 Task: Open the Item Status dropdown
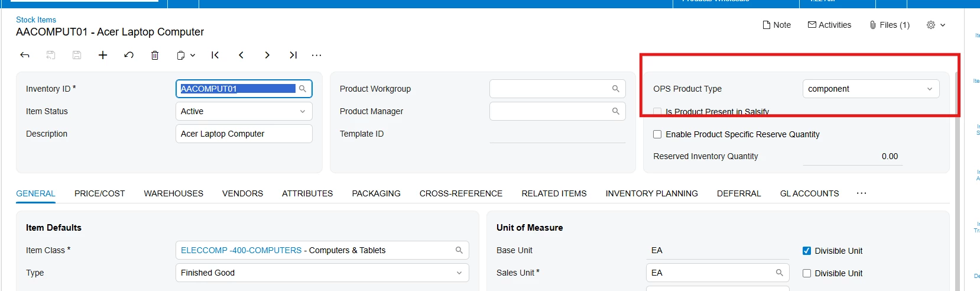click(244, 111)
